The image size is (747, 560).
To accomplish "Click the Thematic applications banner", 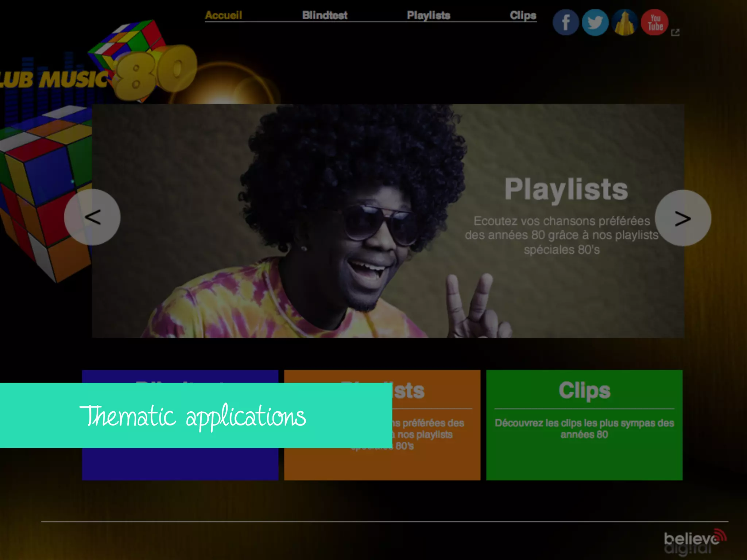I will (196, 415).
